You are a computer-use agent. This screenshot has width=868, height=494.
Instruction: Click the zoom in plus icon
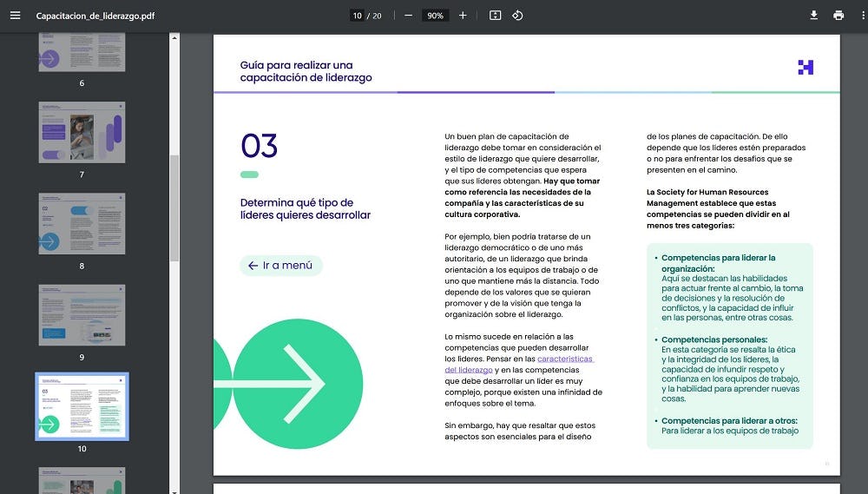click(x=463, y=16)
